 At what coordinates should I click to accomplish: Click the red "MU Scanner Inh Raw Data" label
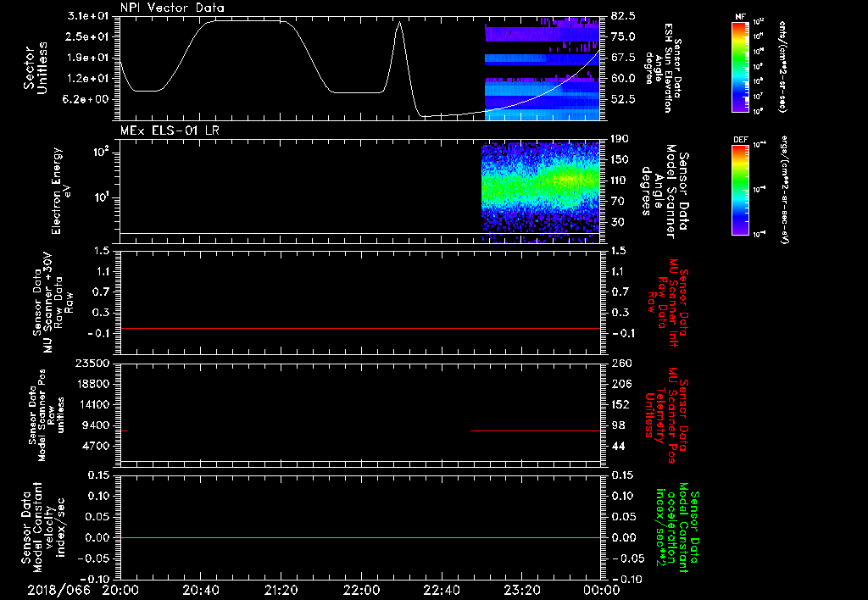[668, 303]
